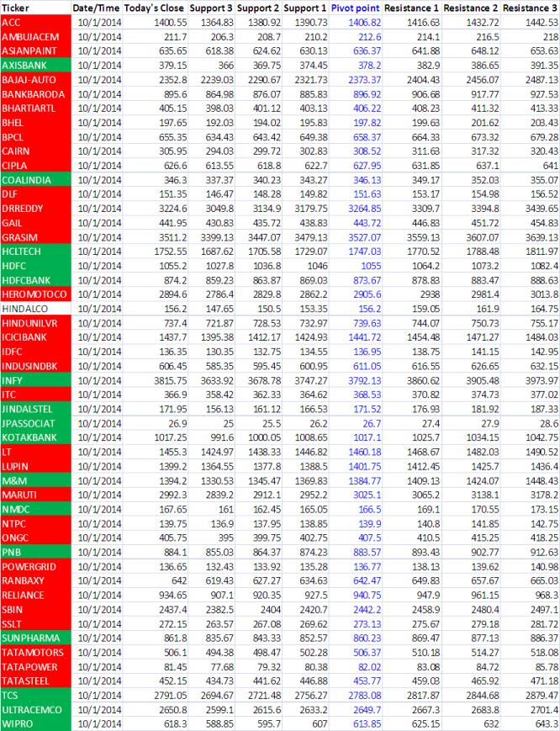
Task: Click TATASTEEL Resistance 3 value 471.18
Action: point(544,681)
